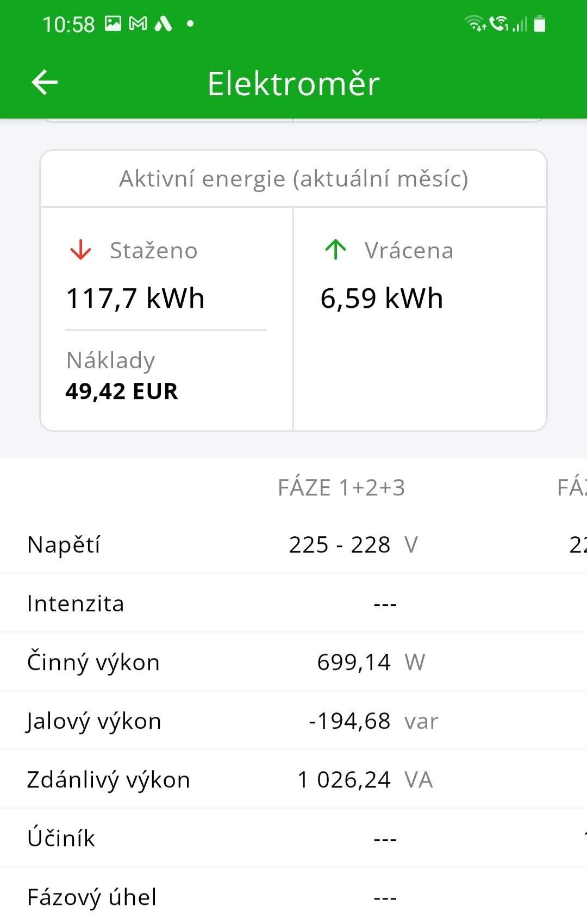587x924 pixels.
Task: Tap the 117,7 kWh Staženo value
Action: (x=135, y=299)
